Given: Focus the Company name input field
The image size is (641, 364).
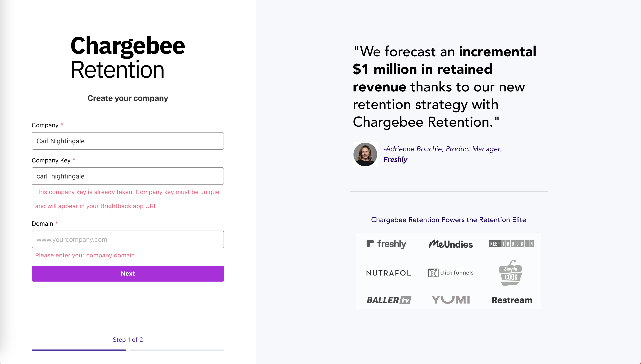Looking at the screenshot, I should (128, 141).
